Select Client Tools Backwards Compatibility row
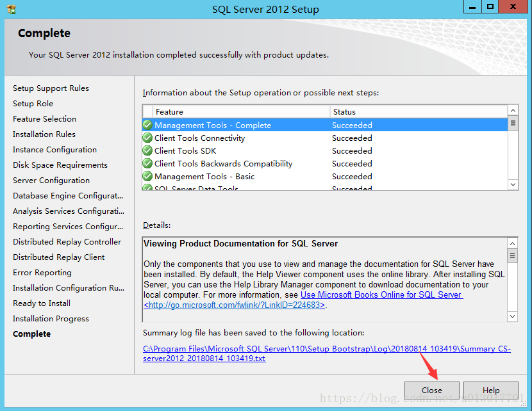This screenshot has width=532, height=411. pyautogui.click(x=325, y=164)
